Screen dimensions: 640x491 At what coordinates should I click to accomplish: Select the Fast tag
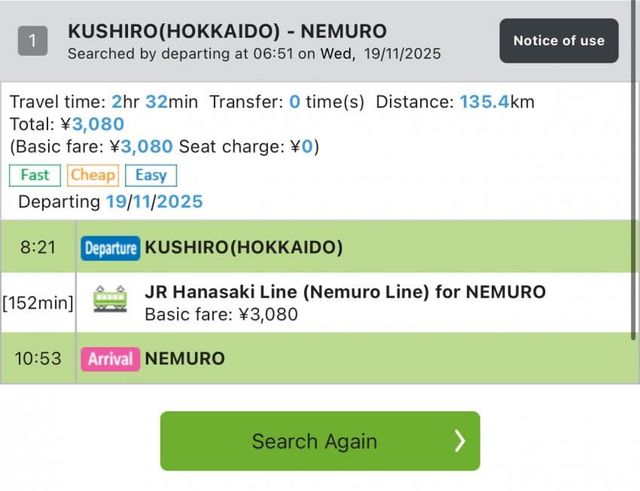34,175
